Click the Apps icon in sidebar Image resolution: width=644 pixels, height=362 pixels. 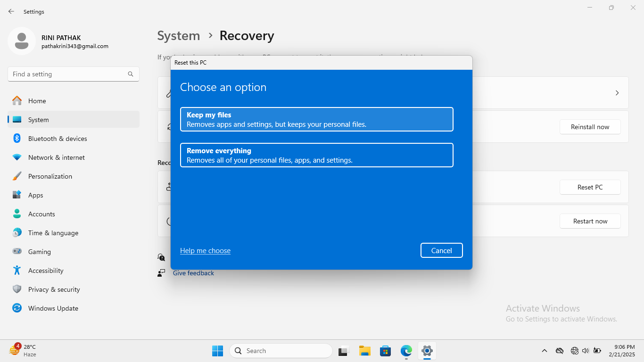coord(17,195)
